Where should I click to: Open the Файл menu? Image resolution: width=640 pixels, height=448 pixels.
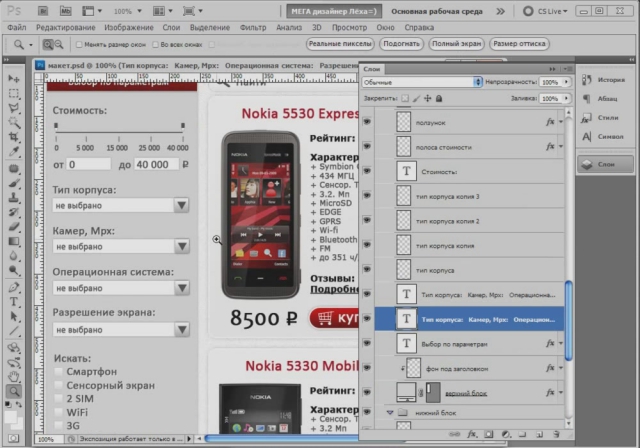click(x=17, y=27)
